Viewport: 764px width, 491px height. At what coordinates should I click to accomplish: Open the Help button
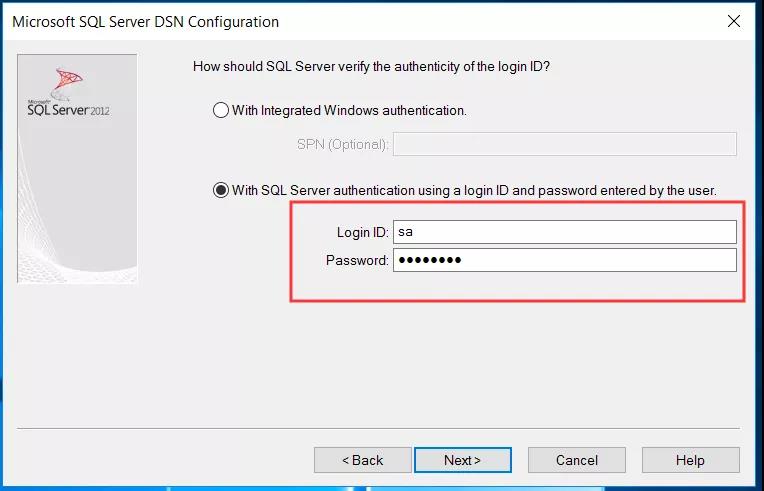(690, 460)
